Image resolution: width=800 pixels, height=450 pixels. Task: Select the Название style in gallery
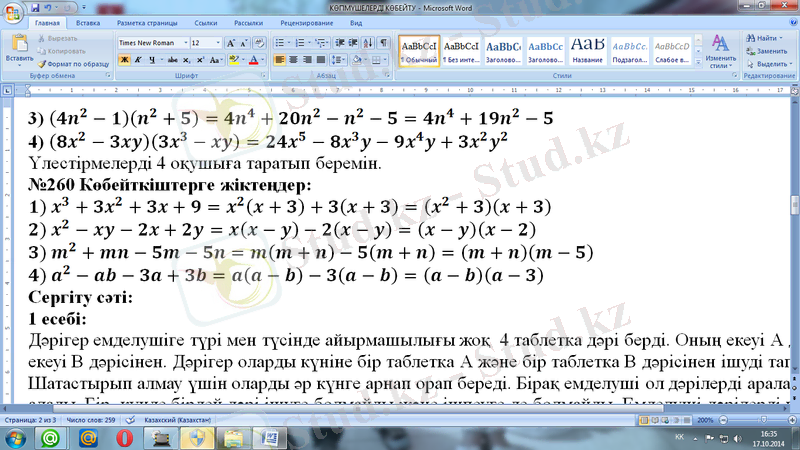[x=587, y=50]
